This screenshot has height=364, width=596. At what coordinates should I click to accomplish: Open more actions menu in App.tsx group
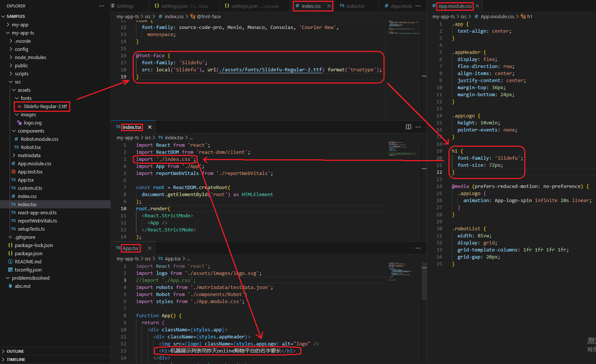click(x=418, y=248)
